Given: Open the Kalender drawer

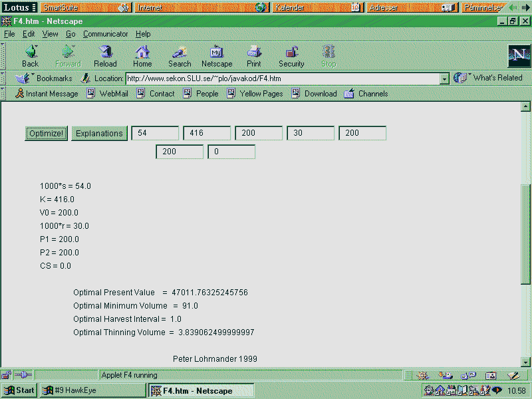Looking at the screenshot, I should (x=318, y=7).
